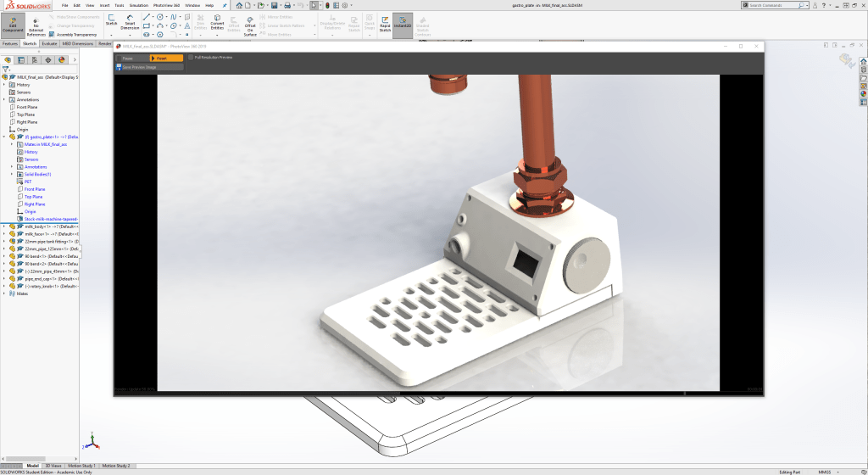Open the ConfigurationManager tab icon
This screenshot has height=475, width=868.
pos(34,60)
